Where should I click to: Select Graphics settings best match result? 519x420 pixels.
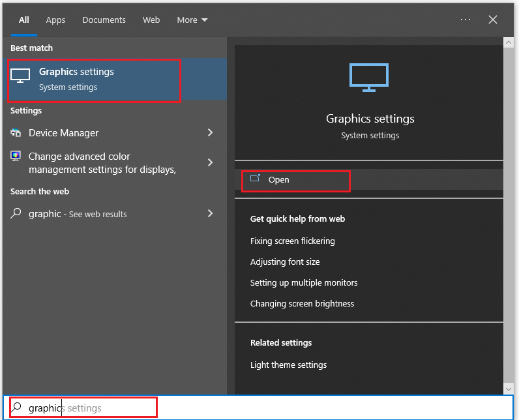tap(115, 80)
